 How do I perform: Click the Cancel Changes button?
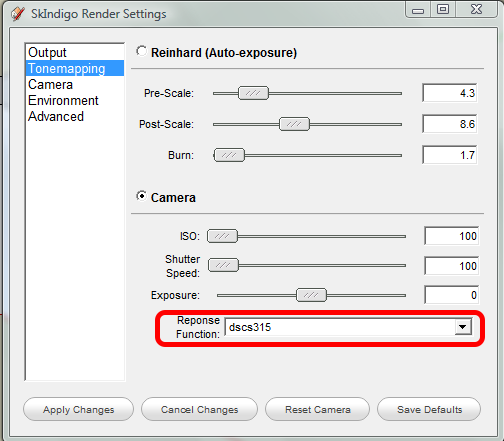(x=199, y=409)
